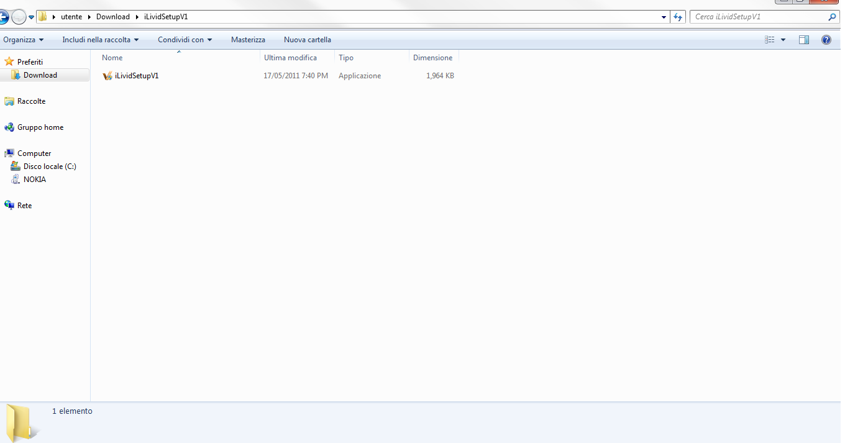Select Raccolte in navigation pane

click(31, 101)
